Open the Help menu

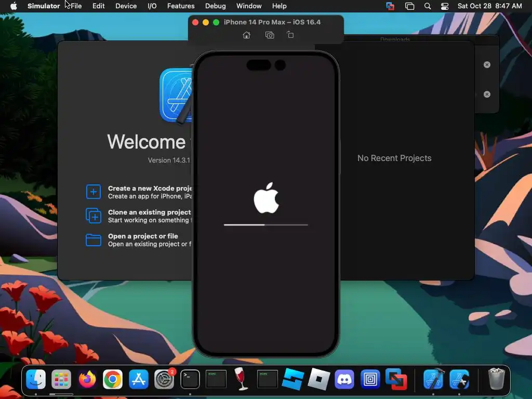pyautogui.click(x=279, y=6)
